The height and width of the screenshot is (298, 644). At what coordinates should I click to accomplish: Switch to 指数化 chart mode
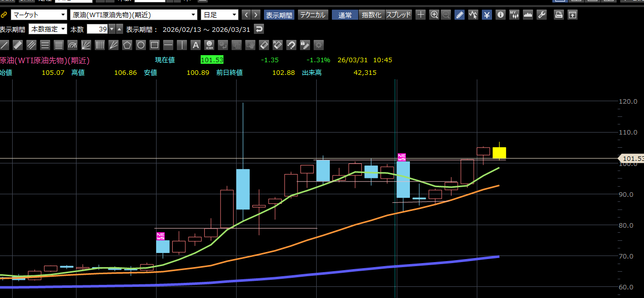(372, 15)
